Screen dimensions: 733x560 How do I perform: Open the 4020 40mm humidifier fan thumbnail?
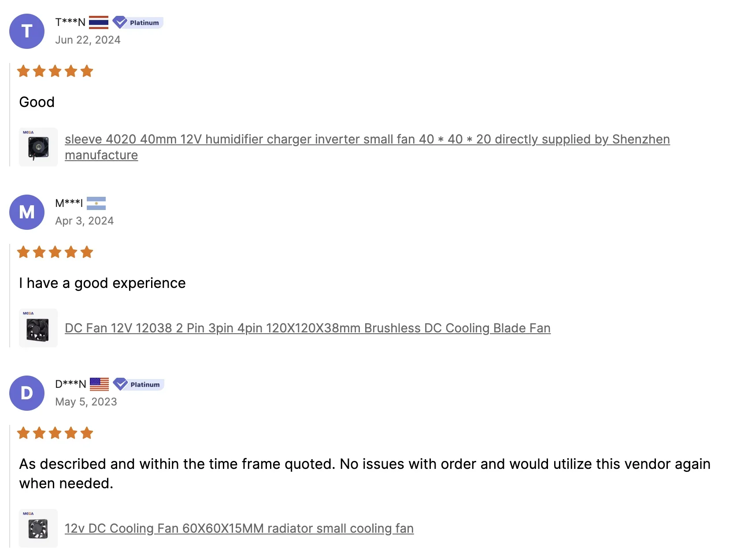pyautogui.click(x=38, y=147)
